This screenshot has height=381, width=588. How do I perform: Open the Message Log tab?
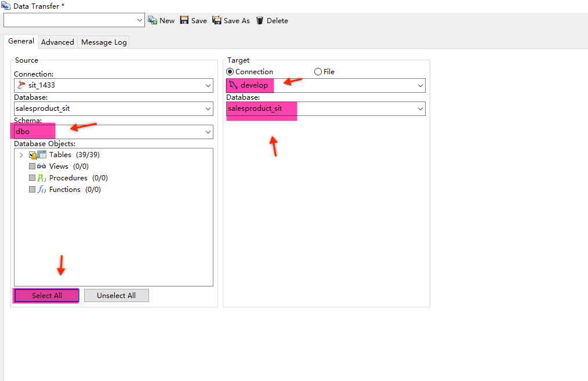pos(104,42)
